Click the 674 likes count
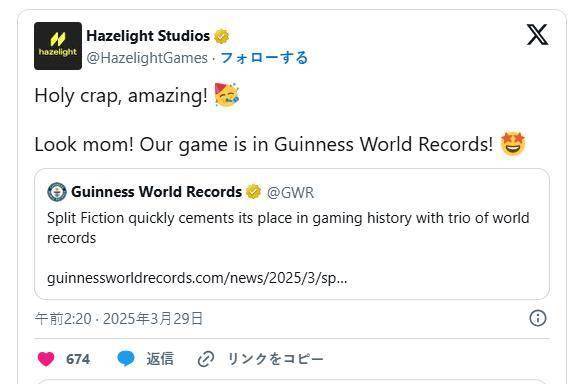The width and height of the screenshot is (574, 384). [78, 359]
